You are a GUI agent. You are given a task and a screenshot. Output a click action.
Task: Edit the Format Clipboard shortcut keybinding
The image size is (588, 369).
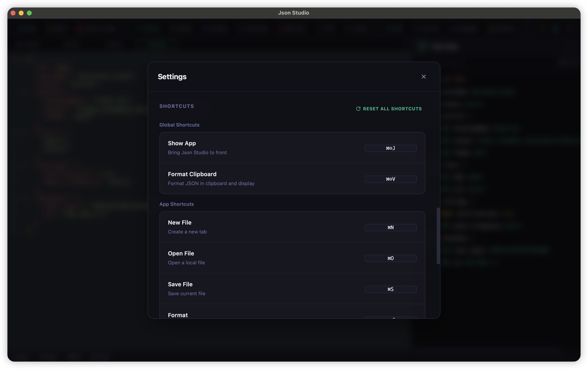(390, 179)
